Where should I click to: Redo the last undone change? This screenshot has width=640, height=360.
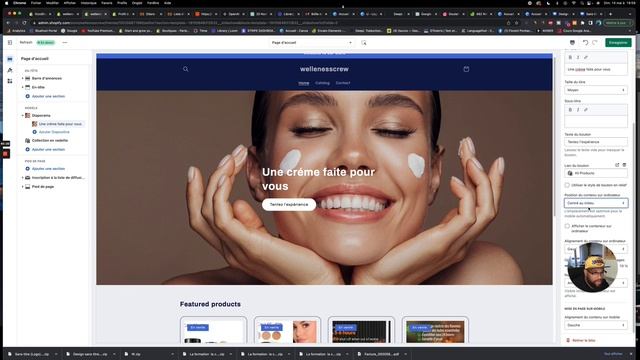(x=595, y=42)
